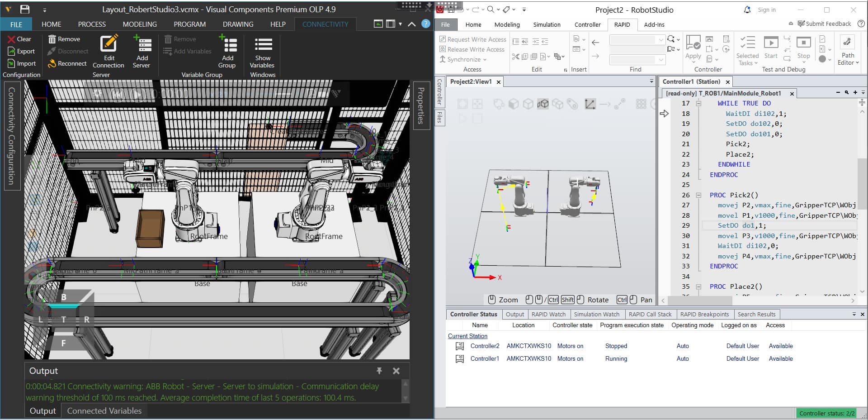Click Sign in in RobotStudio title bar
Image resolution: width=868 pixels, height=420 pixels.
(x=767, y=10)
